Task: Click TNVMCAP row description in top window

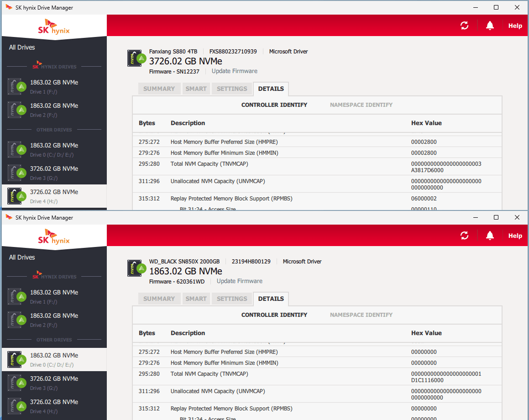Action: [x=209, y=164]
